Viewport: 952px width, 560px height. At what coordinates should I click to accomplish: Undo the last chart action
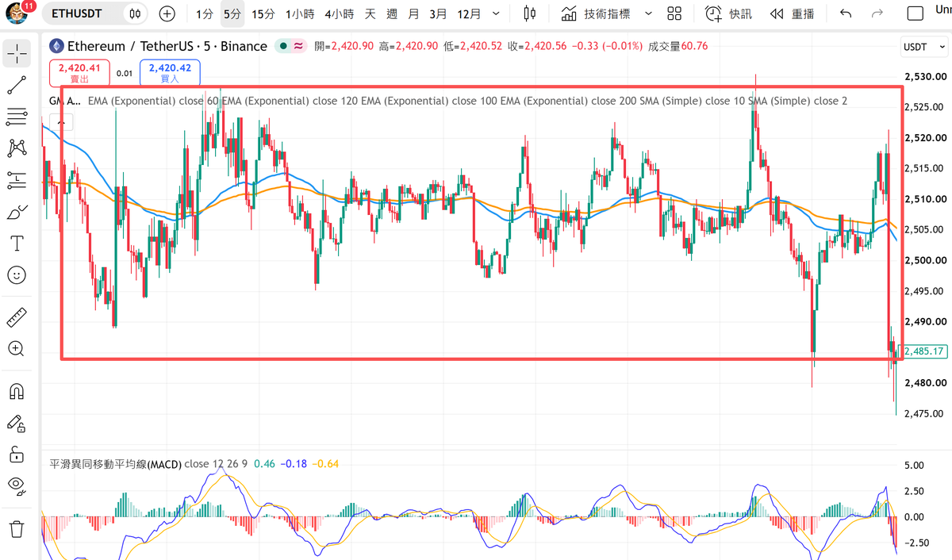pos(846,13)
